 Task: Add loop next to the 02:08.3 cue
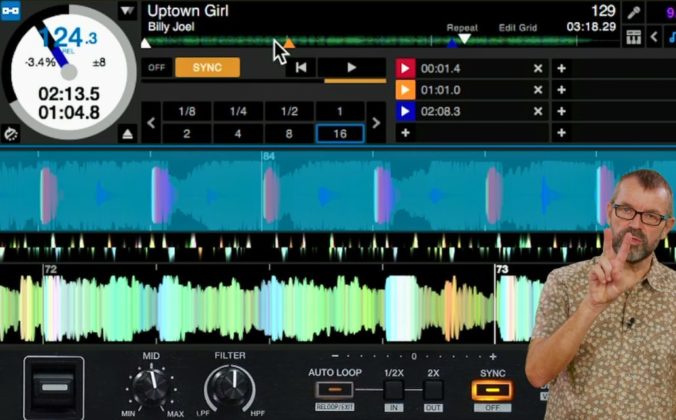click(561, 111)
